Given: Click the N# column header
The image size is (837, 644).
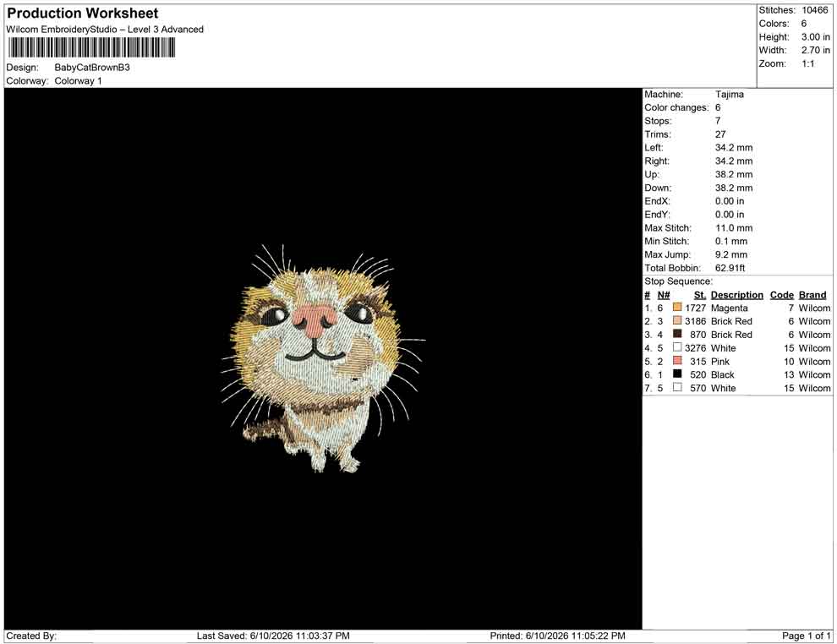Looking at the screenshot, I should [664, 295].
